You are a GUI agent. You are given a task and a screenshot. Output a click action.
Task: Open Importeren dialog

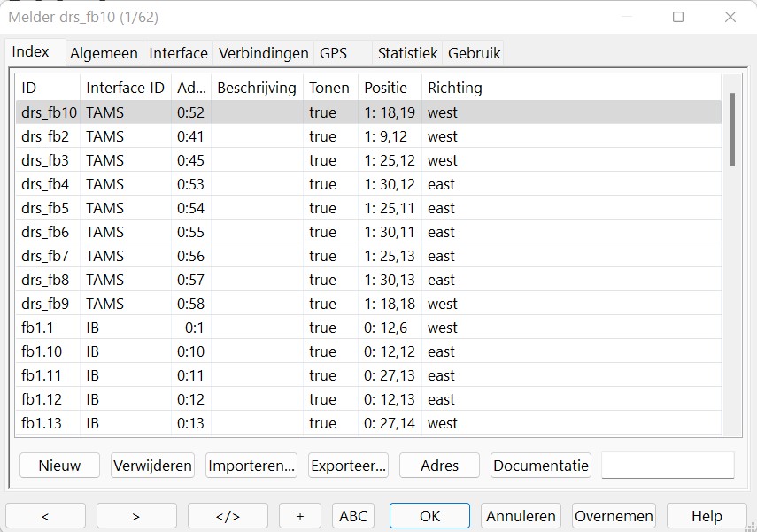(x=251, y=466)
